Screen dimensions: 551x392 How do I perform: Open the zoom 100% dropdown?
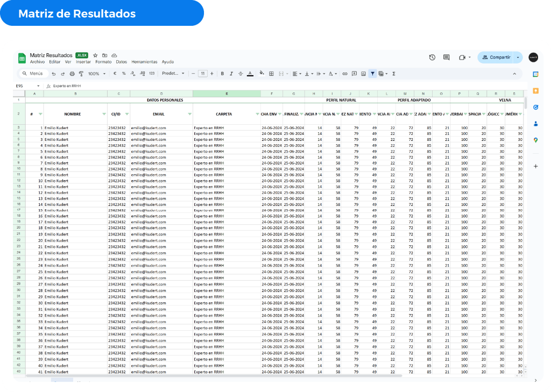tap(96, 74)
